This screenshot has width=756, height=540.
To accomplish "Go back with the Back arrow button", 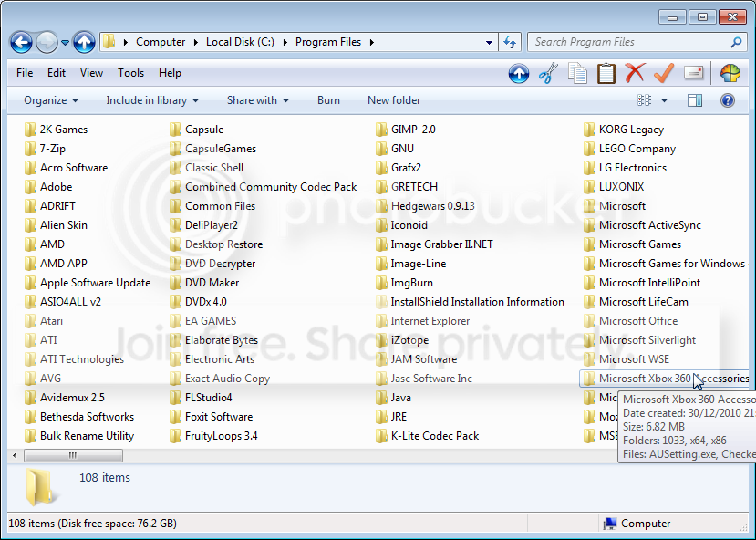I will (x=21, y=43).
